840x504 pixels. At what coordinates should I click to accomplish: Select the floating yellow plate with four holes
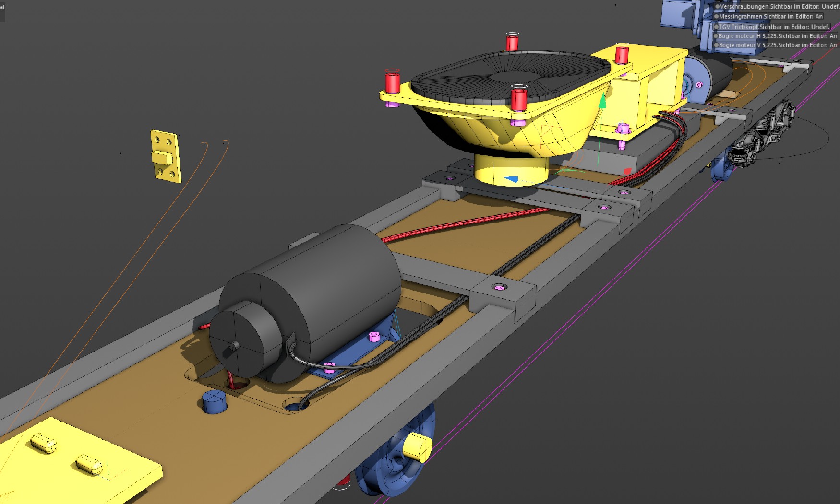coord(166,156)
